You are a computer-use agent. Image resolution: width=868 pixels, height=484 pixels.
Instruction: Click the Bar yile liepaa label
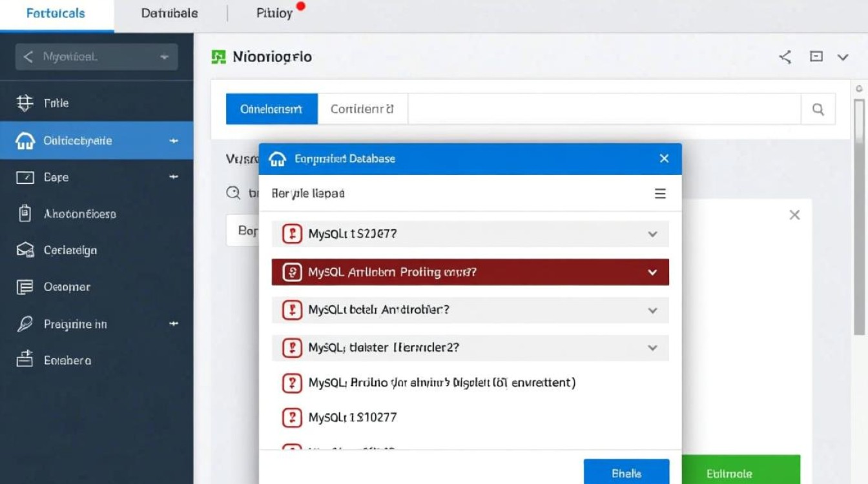pyautogui.click(x=308, y=193)
